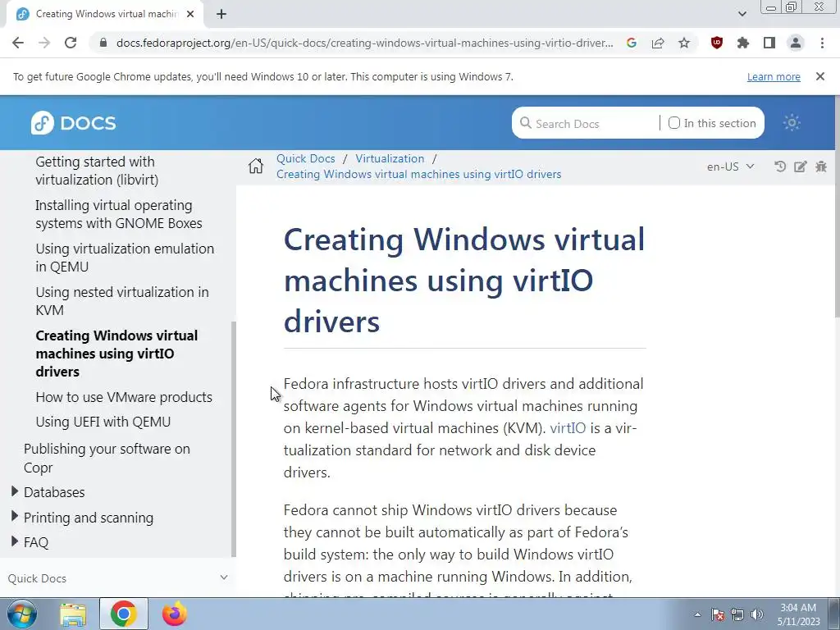Click Chrome icon in taskbar

coord(124,614)
